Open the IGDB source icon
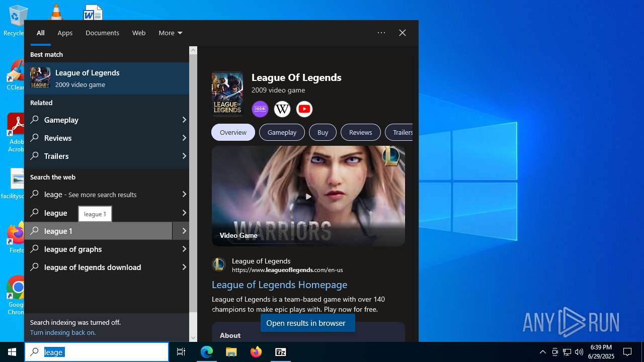 (260, 109)
